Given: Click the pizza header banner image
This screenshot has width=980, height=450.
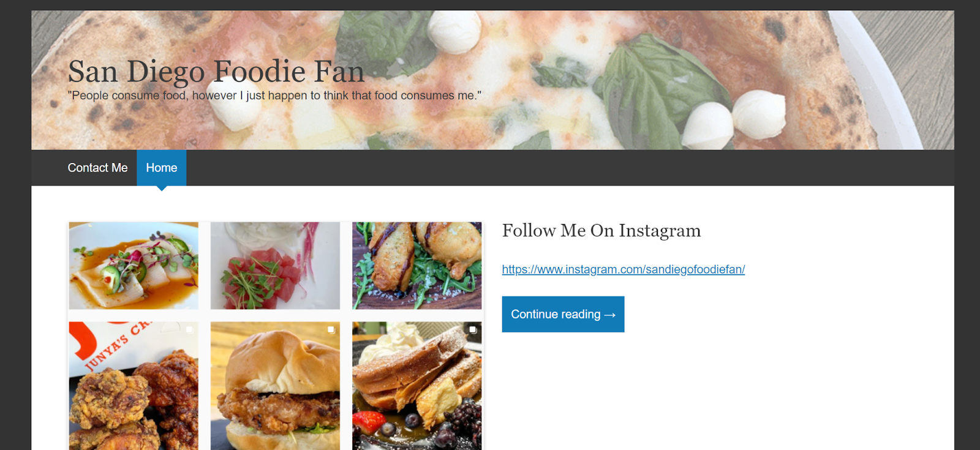Looking at the screenshot, I should 492,80.
